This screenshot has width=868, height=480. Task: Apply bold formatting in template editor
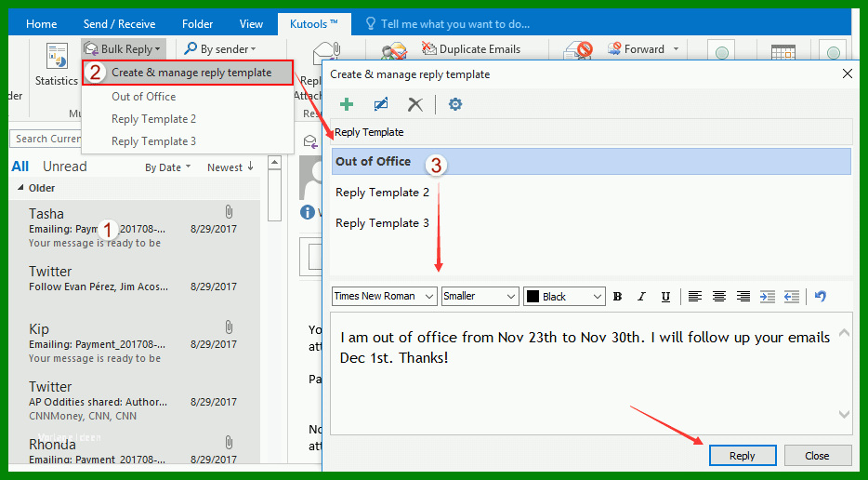click(617, 297)
